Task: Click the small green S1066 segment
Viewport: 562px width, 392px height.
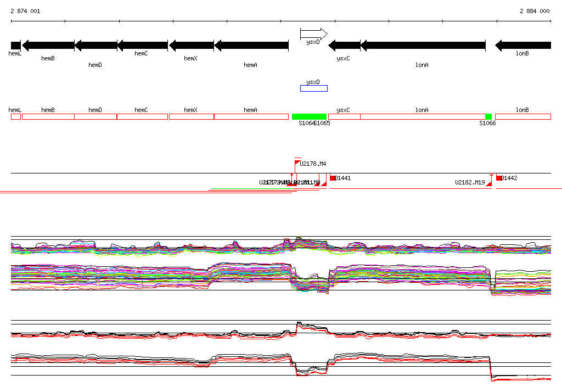Action: 488,117
